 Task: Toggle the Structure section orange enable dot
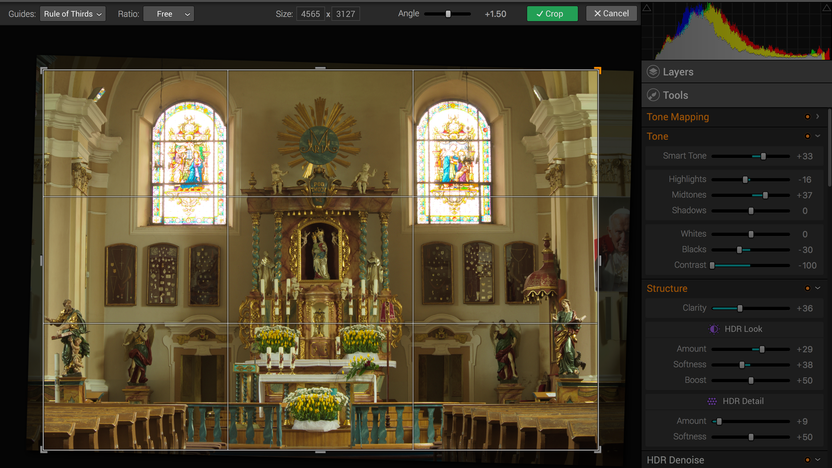808,288
